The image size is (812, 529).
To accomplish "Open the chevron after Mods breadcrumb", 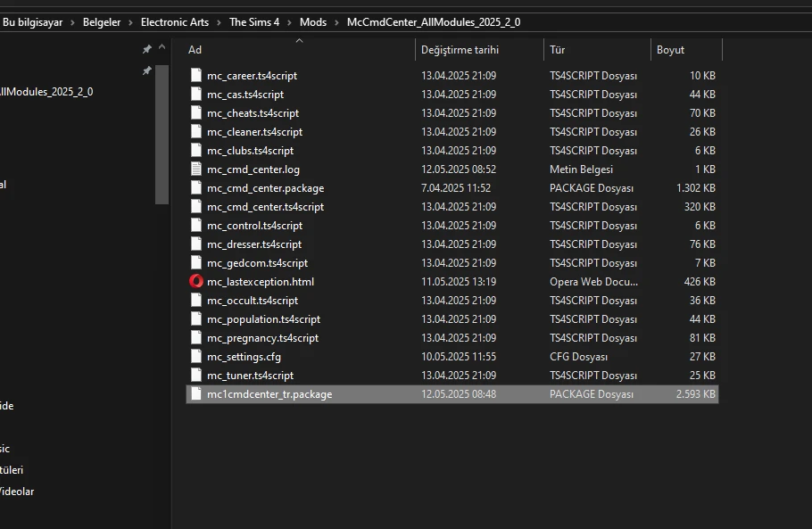I will tap(336, 22).
